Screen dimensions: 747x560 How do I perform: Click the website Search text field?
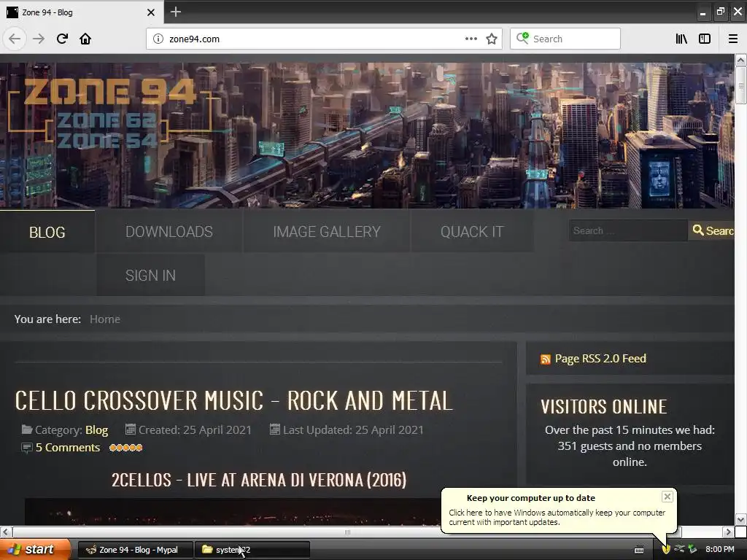click(628, 230)
